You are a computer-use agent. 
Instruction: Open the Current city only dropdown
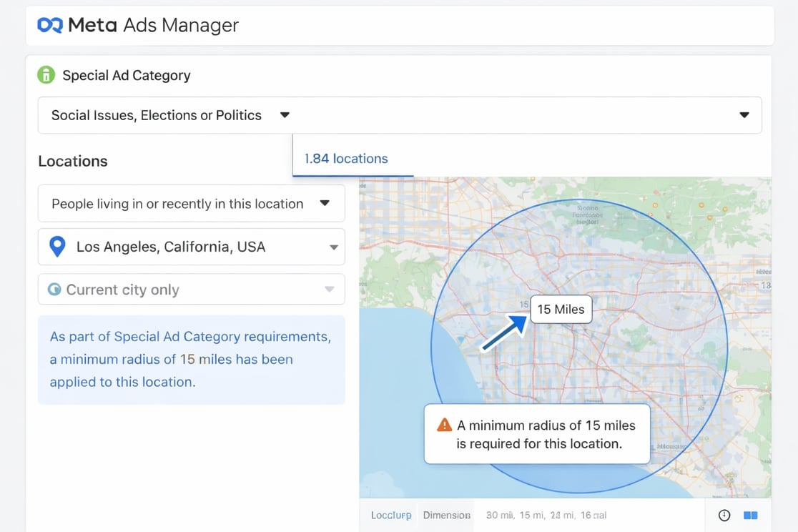point(329,290)
